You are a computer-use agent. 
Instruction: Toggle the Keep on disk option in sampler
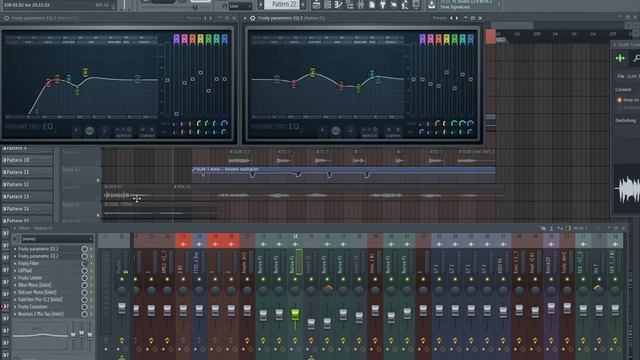619,100
